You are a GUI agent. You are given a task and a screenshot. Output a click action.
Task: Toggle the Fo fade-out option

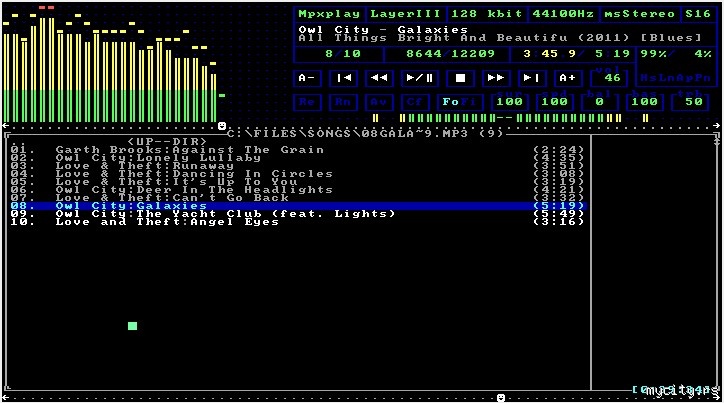[451, 102]
